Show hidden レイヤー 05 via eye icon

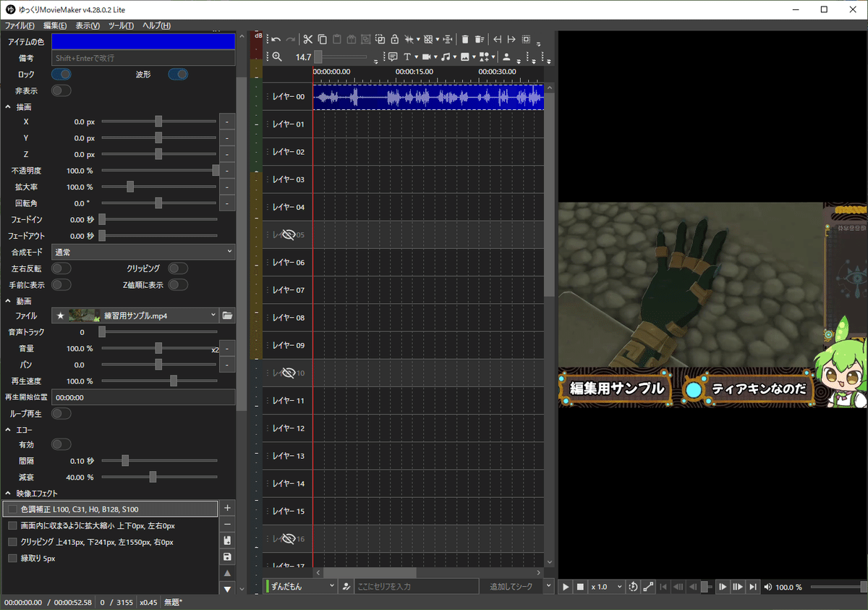pos(288,234)
